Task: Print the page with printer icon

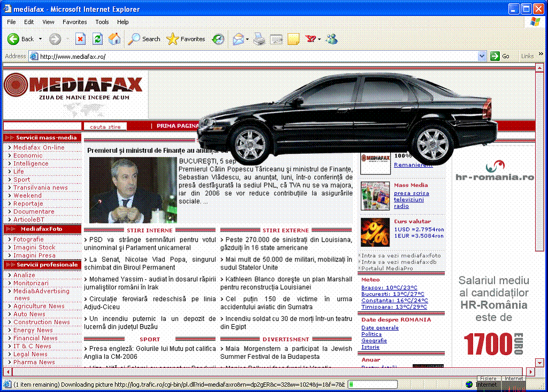Action: click(x=259, y=39)
